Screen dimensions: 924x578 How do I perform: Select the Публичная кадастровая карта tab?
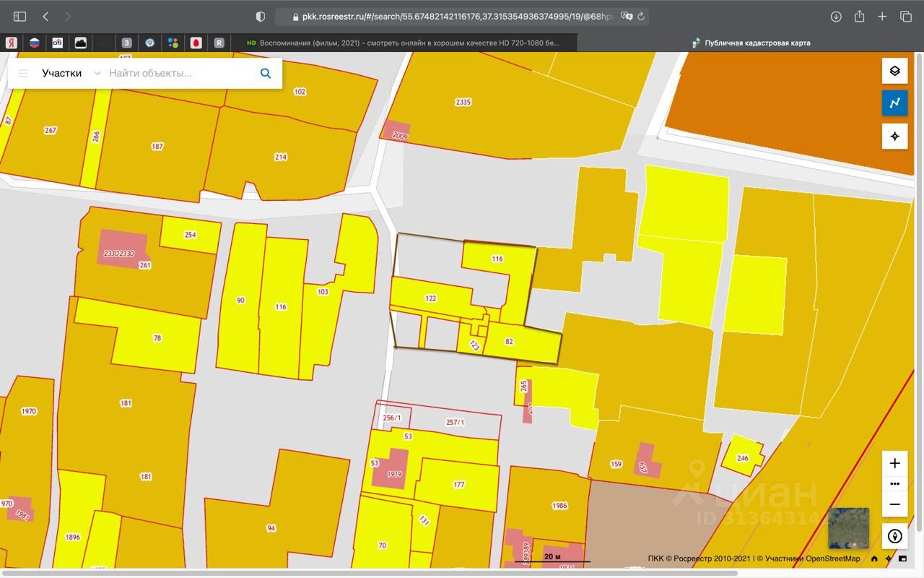pyautogui.click(x=751, y=43)
